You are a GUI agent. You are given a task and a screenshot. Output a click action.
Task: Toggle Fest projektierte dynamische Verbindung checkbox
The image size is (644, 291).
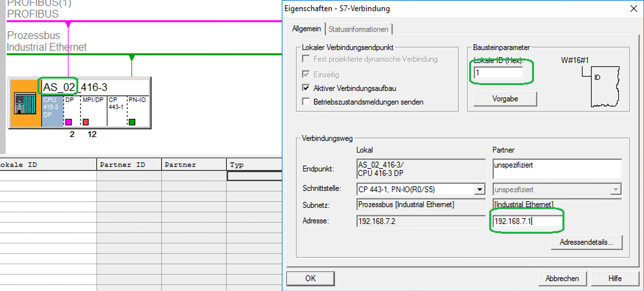pyautogui.click(x=306, y=59)
